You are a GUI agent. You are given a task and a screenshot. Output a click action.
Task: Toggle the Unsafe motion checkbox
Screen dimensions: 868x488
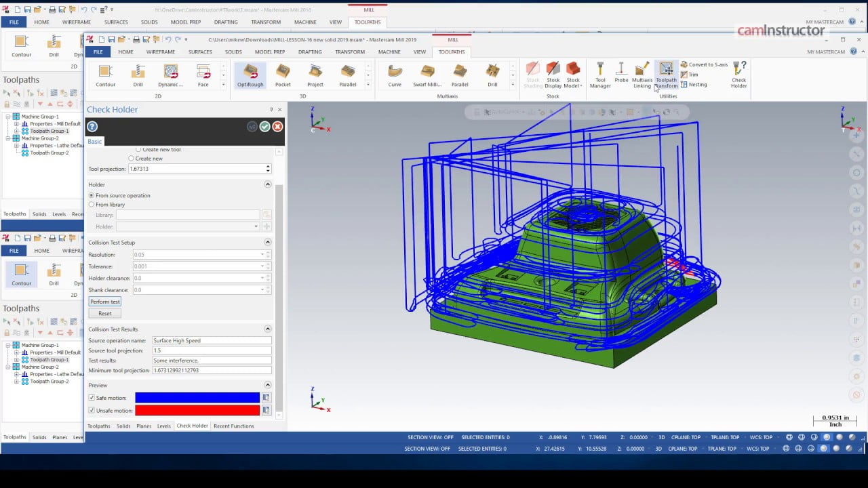coord(92,411)
